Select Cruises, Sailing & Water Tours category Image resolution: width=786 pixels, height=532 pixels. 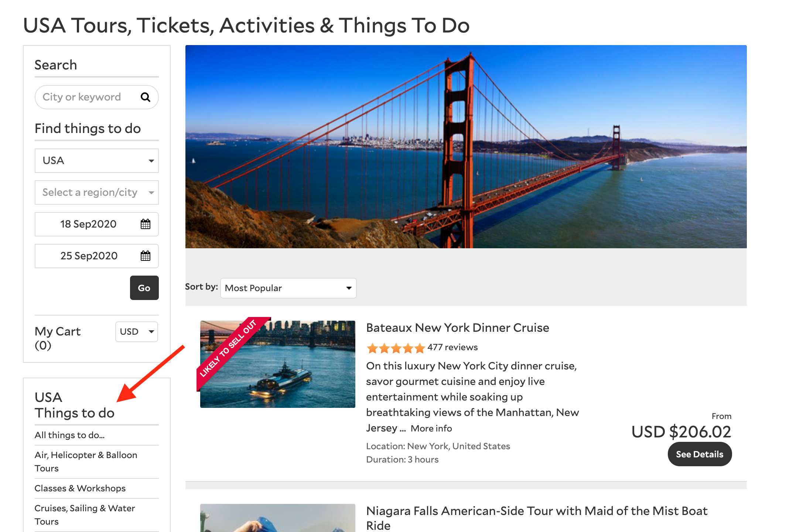click(85, 515)
